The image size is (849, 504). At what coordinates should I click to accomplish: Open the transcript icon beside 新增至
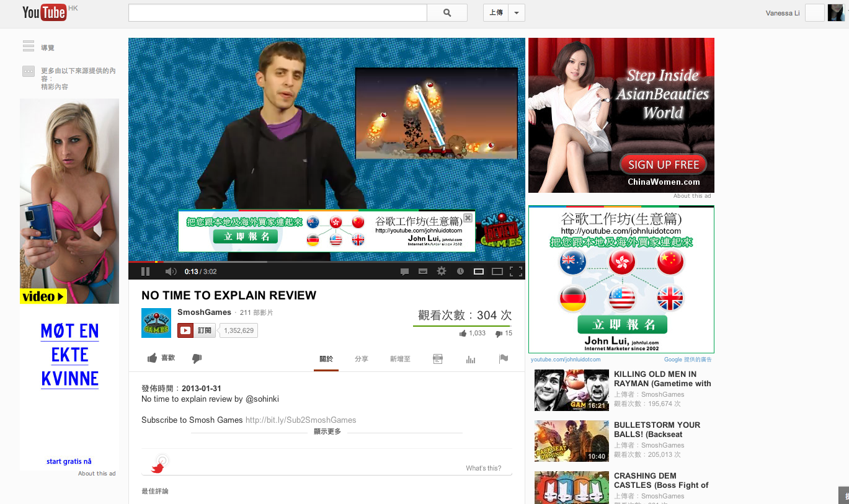pos(438,359)
